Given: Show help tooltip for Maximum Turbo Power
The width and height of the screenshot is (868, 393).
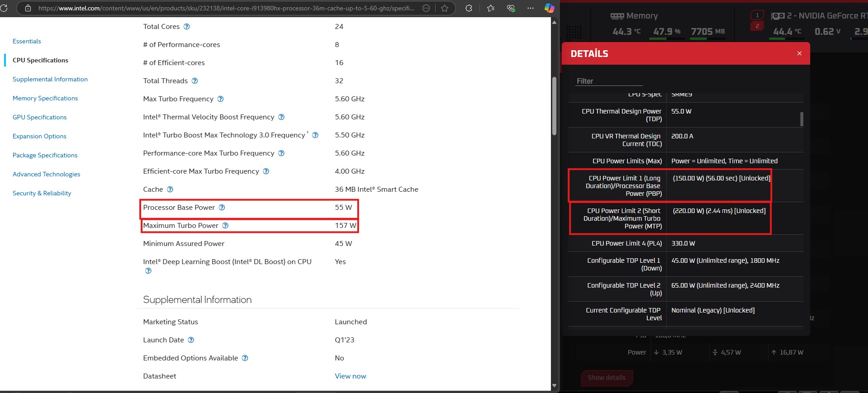Looking at the screenshot, I should point(225,226).
